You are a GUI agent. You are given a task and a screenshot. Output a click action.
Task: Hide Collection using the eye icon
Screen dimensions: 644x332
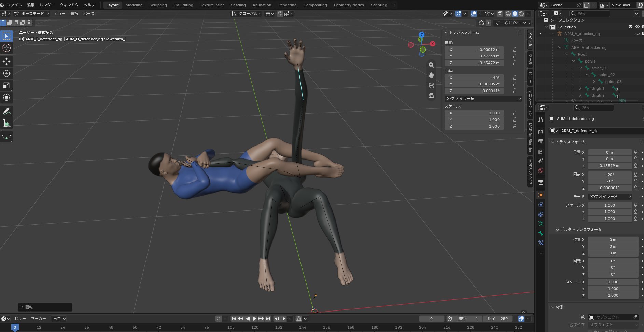pyautogui.click(x=638, y=27)
